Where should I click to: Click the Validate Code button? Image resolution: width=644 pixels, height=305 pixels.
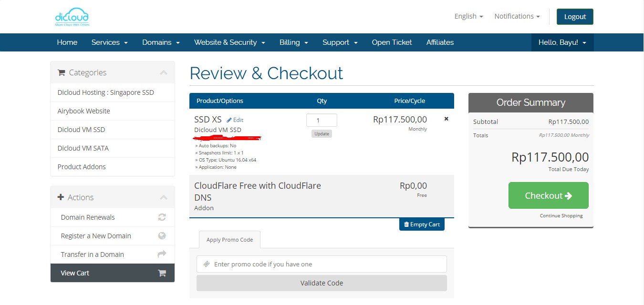click(x=322, y=283)
